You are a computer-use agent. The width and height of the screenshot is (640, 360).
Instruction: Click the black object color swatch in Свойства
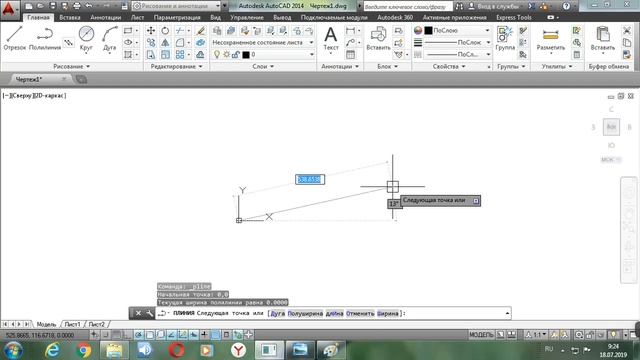[428, 31]
